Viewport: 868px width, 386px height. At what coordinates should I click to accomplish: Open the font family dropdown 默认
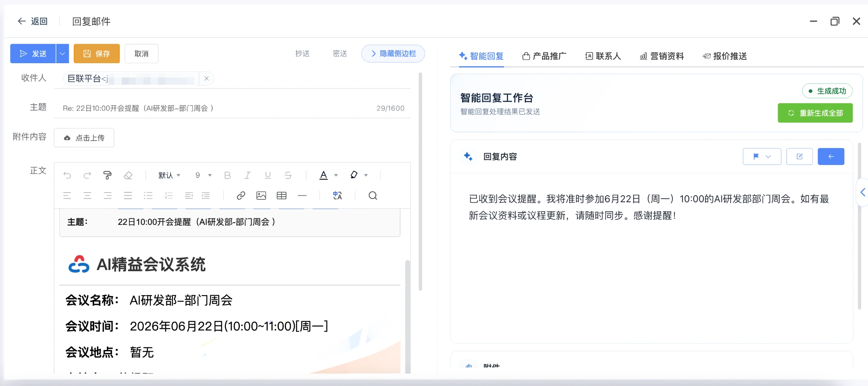click(170, 175)
